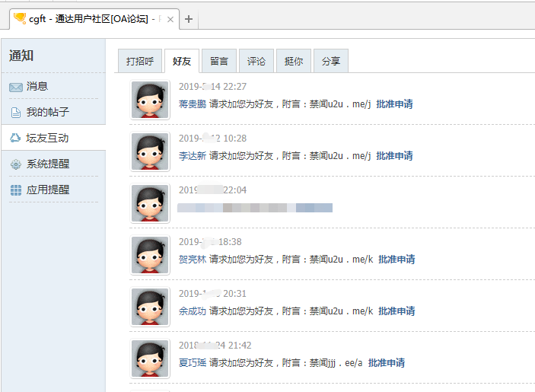This screenshot has width=535, height=392.
Task: Approve friend request from 余成功
Action: [x=396, y=311]
